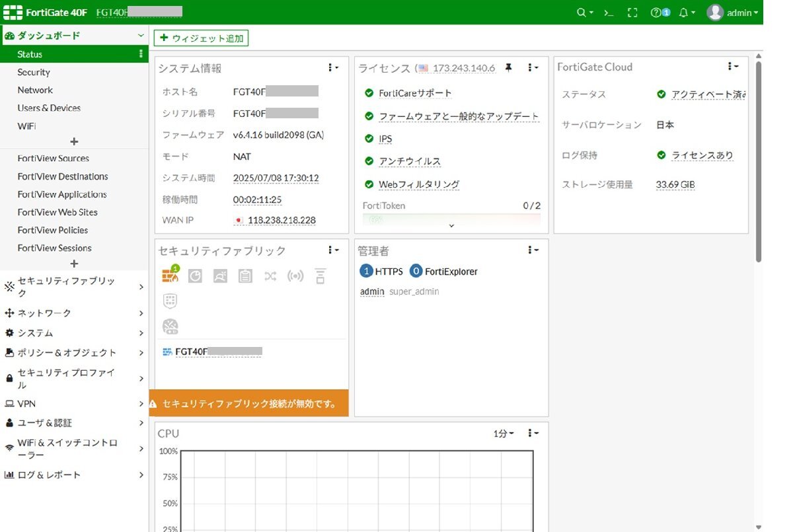Open the admin user dropdown menu
The image size is (793, 532).
pyautogui.click(x=733, y=13)
